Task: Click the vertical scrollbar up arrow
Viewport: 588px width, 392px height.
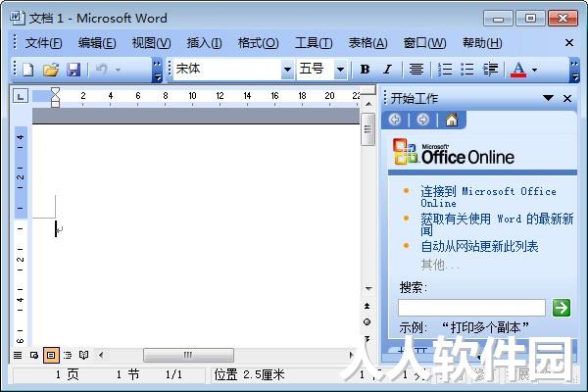Action: (x=368, y=104)
